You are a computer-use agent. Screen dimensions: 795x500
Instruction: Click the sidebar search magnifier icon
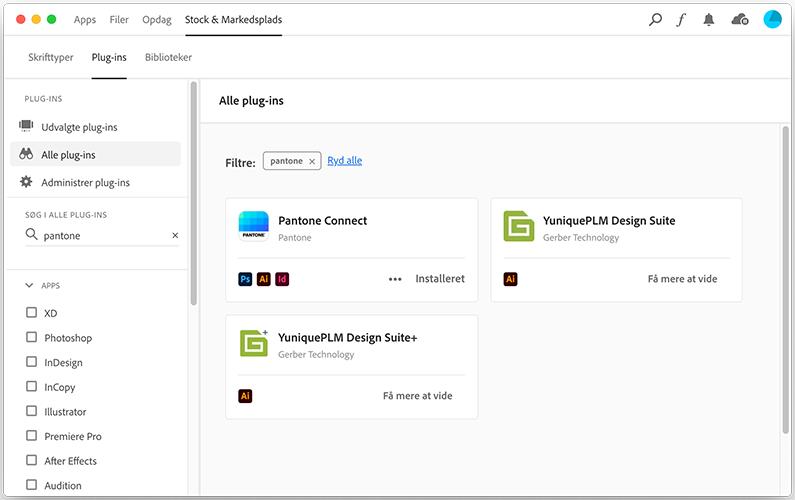pyautogui.click(x=31, y=234)
